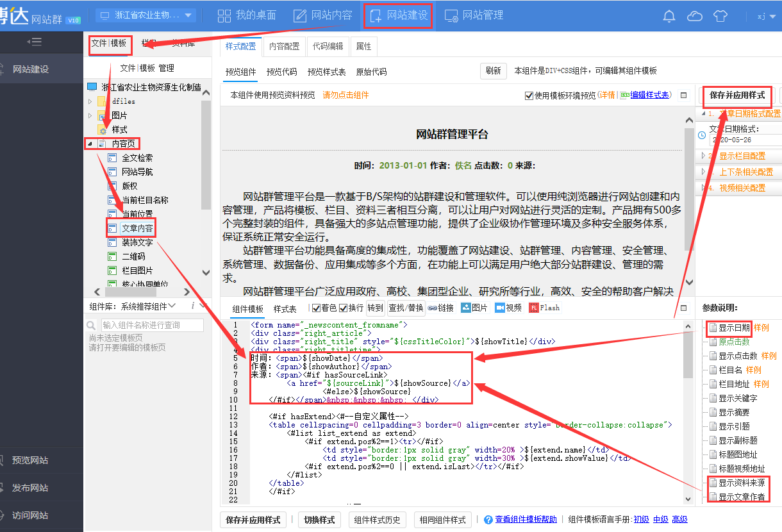The height and width of the screenshot is (532, 782).
Task: Click the 显示日期 parameter document icon
Action: 712,328
